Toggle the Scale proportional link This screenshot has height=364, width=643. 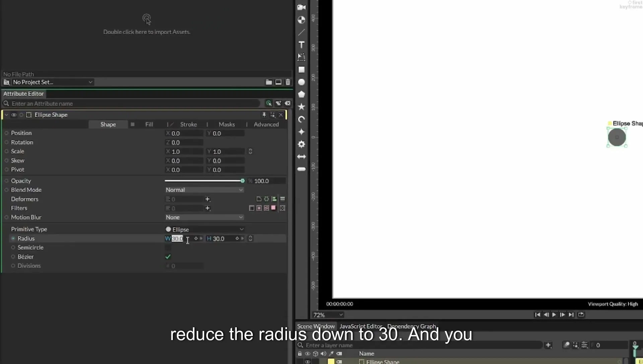[250, 151]
